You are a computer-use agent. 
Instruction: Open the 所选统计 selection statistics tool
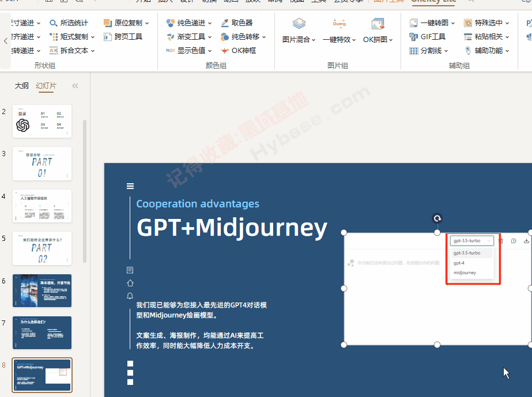tap(69, 22)
